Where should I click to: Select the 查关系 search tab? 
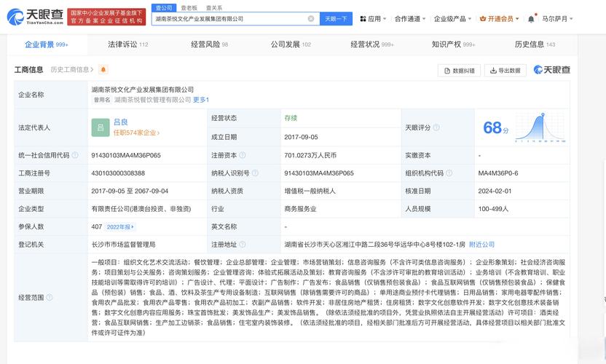coord(213,8)
